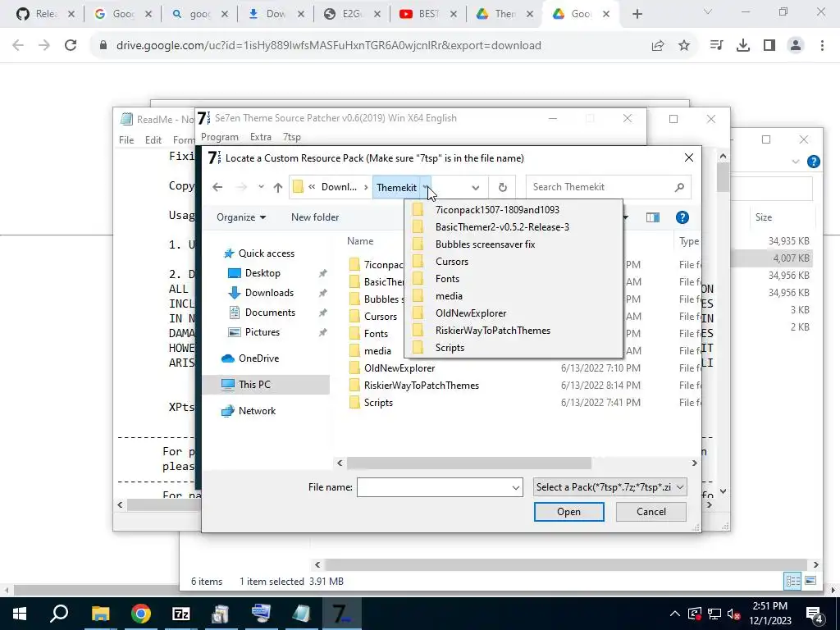Click the Themekit breadcrumb segment

pos(396,188)
